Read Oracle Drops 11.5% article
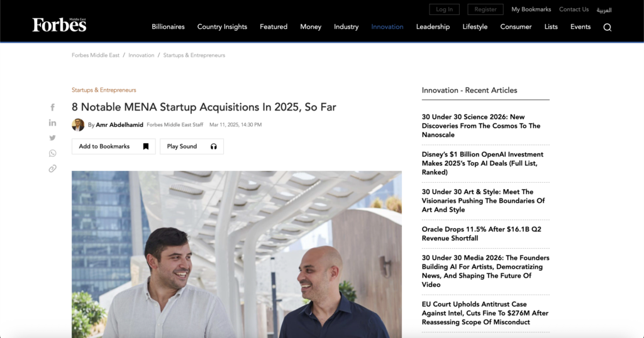 [481, 234]
